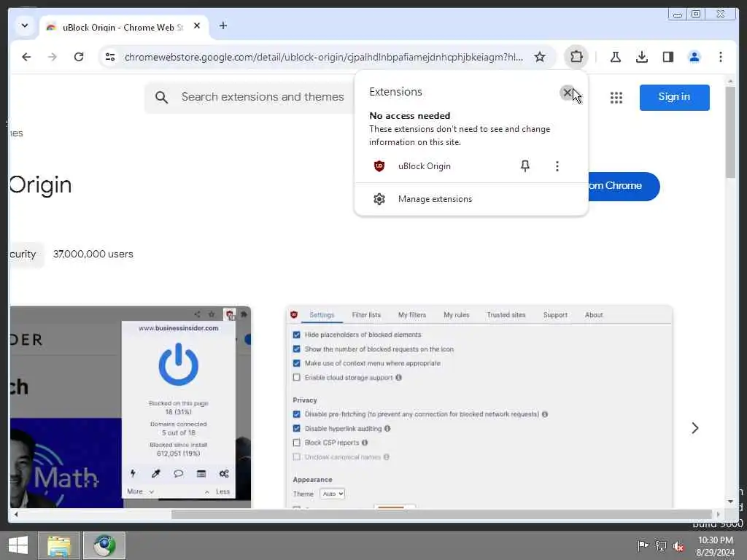Screen dimensions: 747x560
Task: Click the address bar URL
Action: click(x=323, y=57)
